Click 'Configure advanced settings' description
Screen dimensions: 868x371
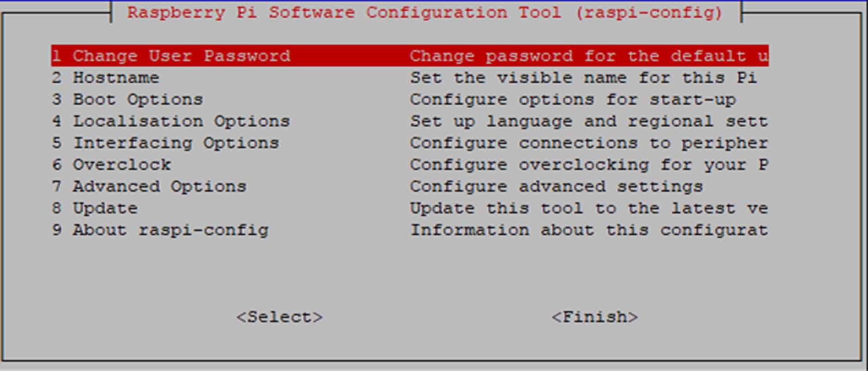556,186
